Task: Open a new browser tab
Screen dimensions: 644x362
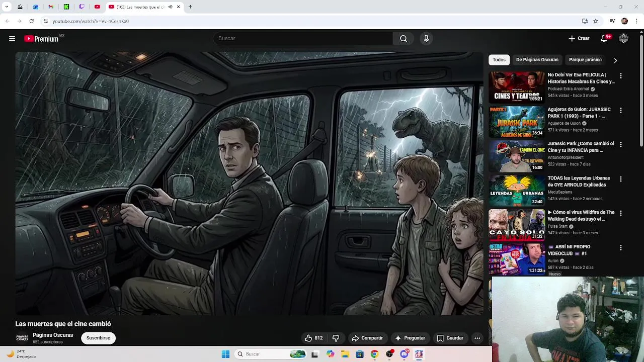Action: coord(190,7)
